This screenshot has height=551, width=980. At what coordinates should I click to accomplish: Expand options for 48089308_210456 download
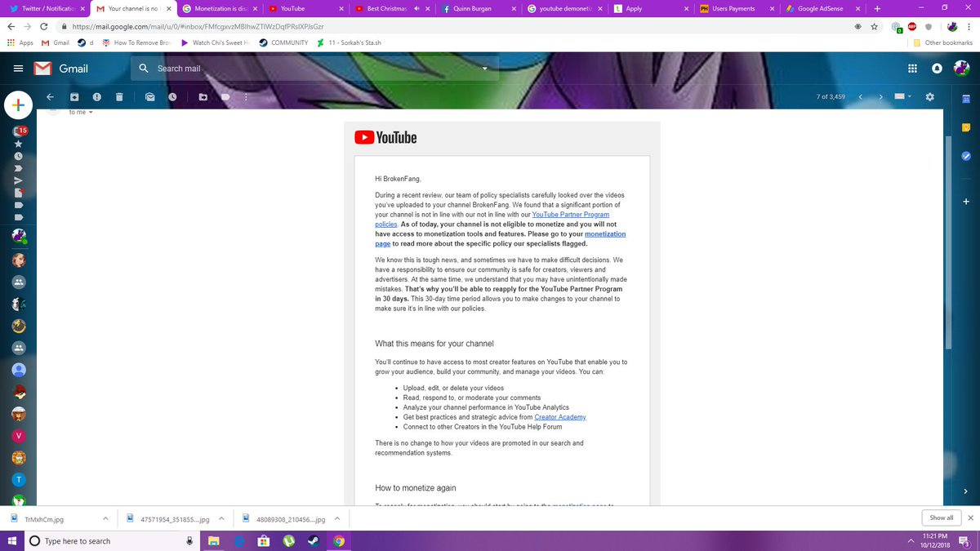pos(336,518)
